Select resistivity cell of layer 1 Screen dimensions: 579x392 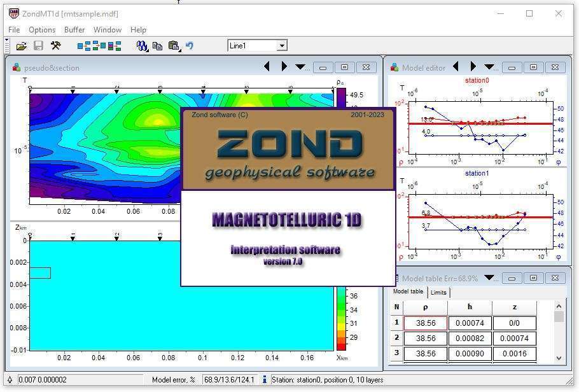(426, 323)
